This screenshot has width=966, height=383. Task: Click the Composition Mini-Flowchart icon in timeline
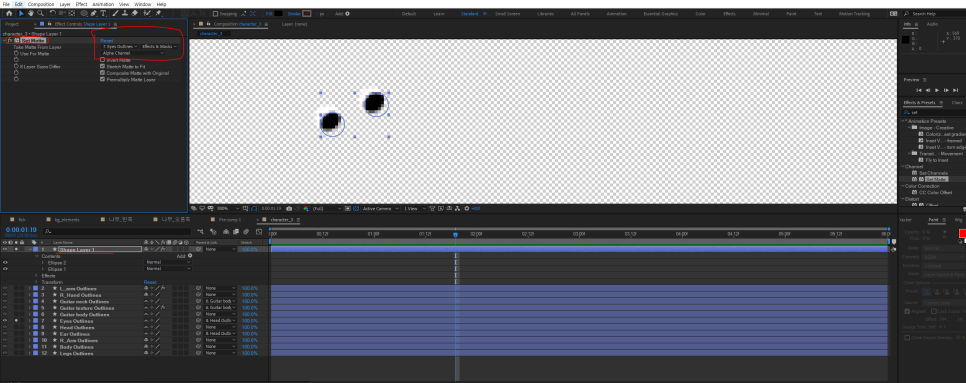[201, 232]
